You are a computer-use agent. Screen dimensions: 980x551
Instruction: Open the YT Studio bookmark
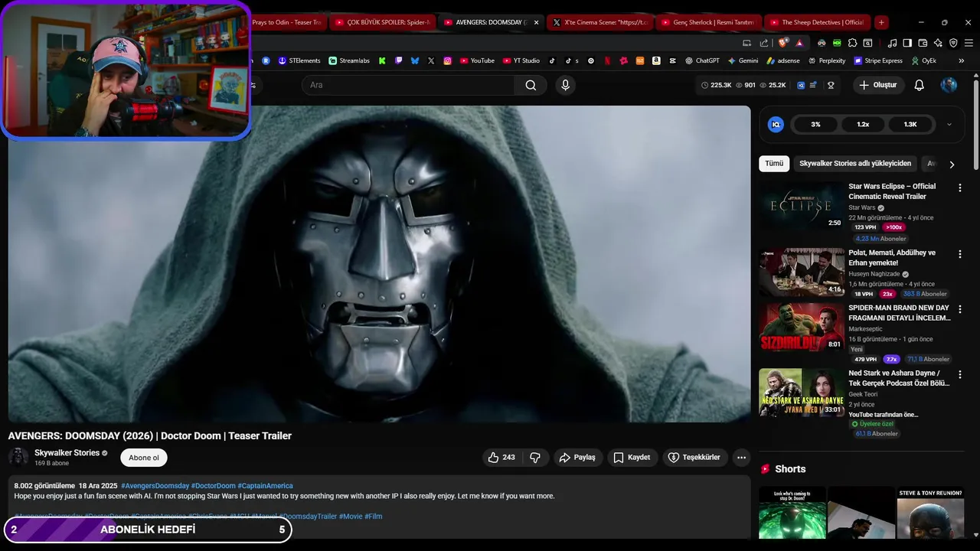(x=521, y=60)
